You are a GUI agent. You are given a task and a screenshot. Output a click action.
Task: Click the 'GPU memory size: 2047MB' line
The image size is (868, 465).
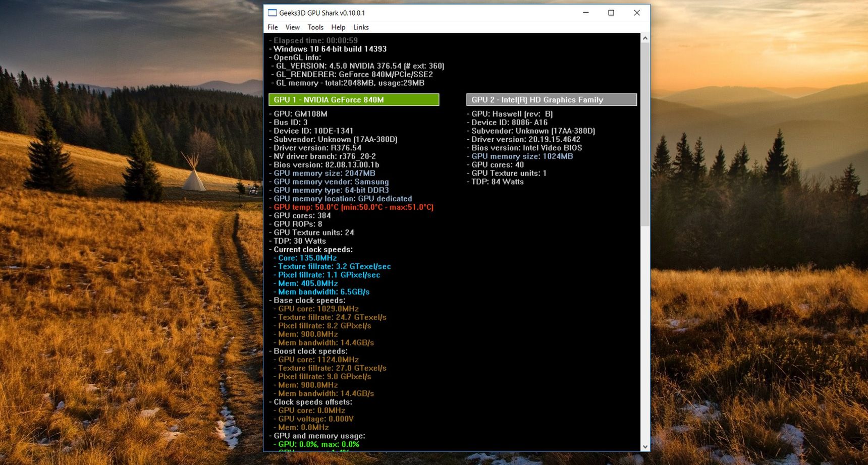(322, 173)
